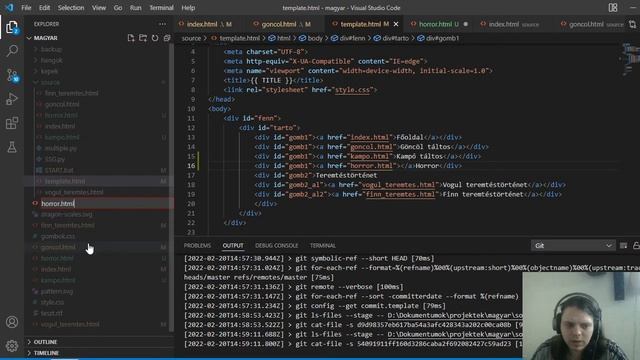Open the Edit menu

pos(44,8)
